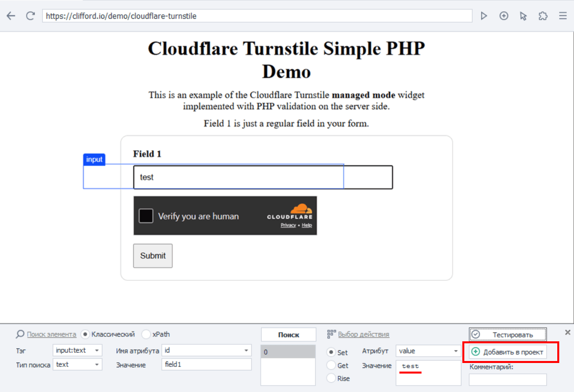This screenshot has height=392, width=574.
Task: Click the circled plus icon in the browser toolbar
Action: [x=504, y=16]
